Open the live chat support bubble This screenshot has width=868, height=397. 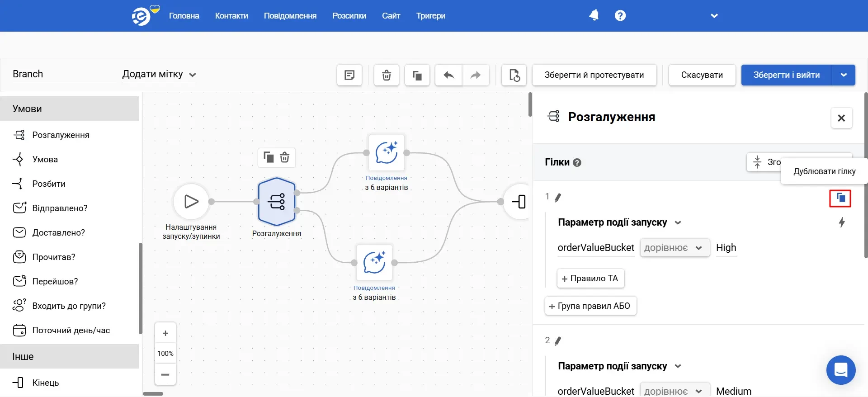(x=840, y=370)
